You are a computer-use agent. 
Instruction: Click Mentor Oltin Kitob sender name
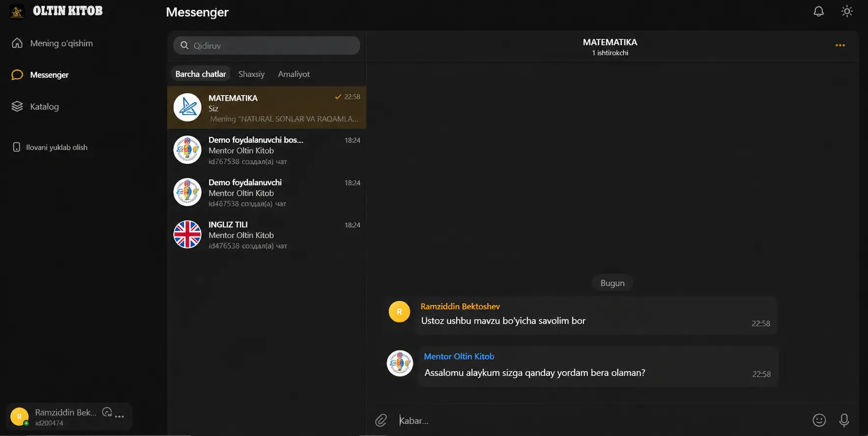pyautogui.click(x=459, y=357)
